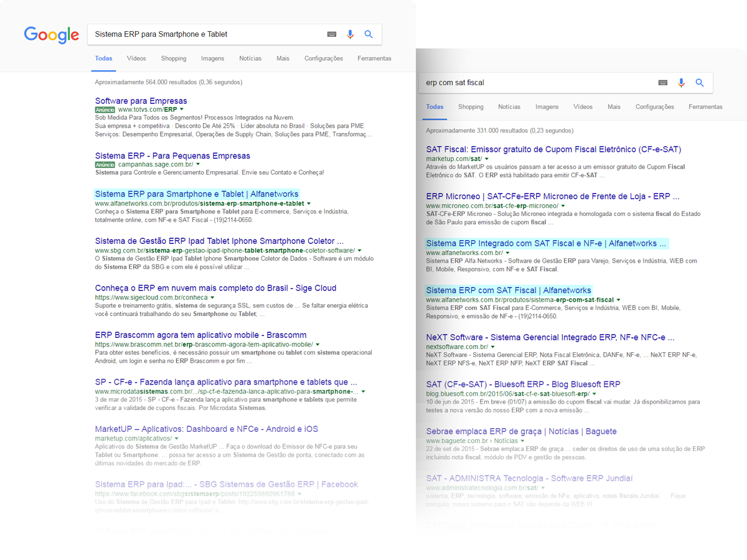Open Ferramentas under the Smartphone e Tablet search
Image resolution: width=747 pixels, height=560 pixels.
click(374, 58)
